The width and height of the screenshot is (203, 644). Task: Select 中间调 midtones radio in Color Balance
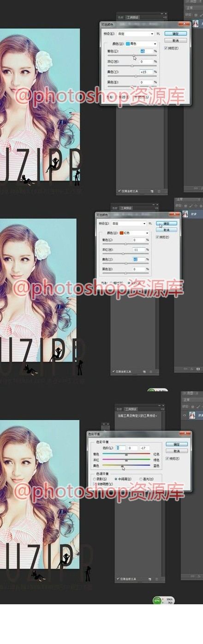116,479
